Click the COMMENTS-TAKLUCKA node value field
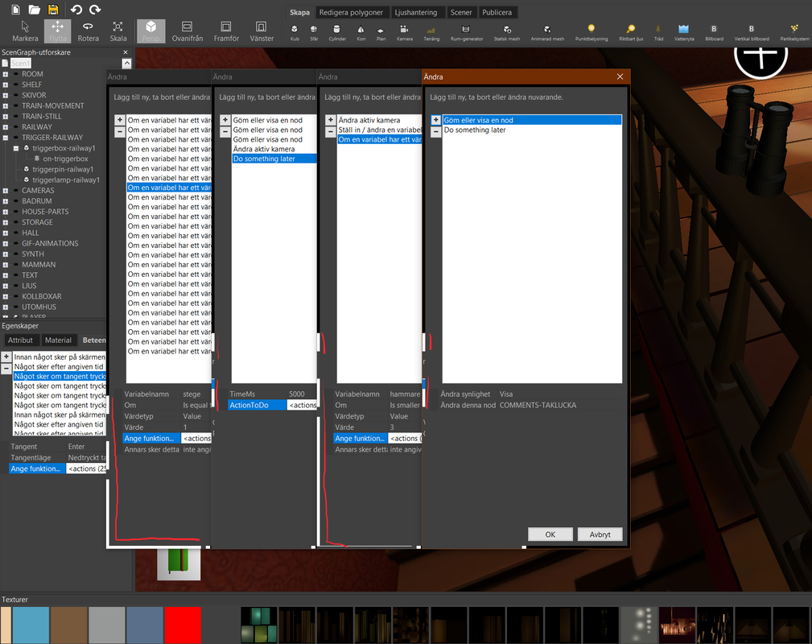This screenshot has height=644, width=812. [560, 405]
